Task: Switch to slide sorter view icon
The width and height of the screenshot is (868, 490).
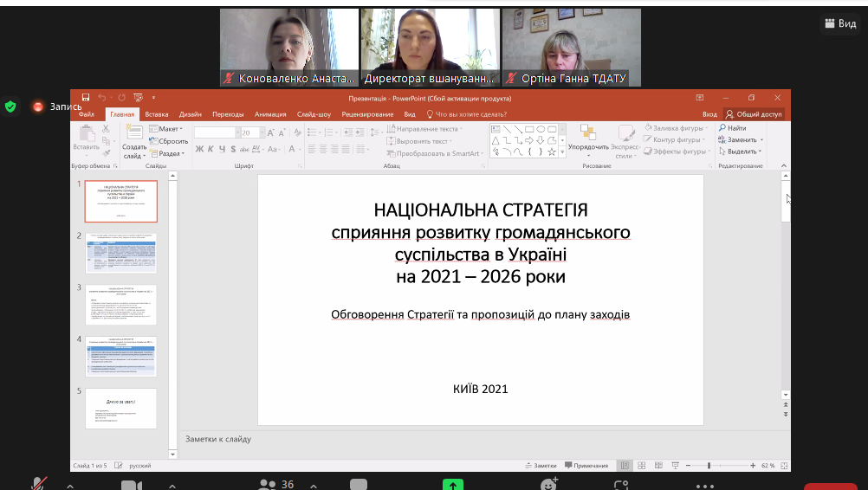Action: pos(641,466)
